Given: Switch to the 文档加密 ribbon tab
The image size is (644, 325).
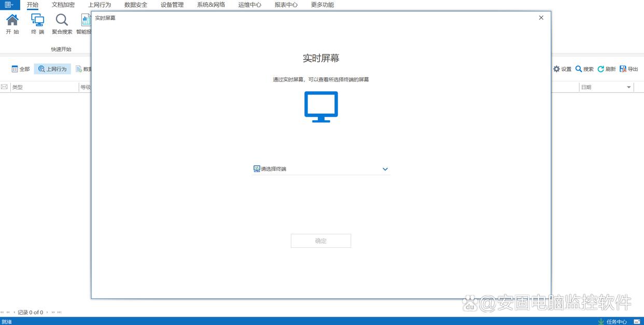Looking at the screenshot, I should click(63, 5).
